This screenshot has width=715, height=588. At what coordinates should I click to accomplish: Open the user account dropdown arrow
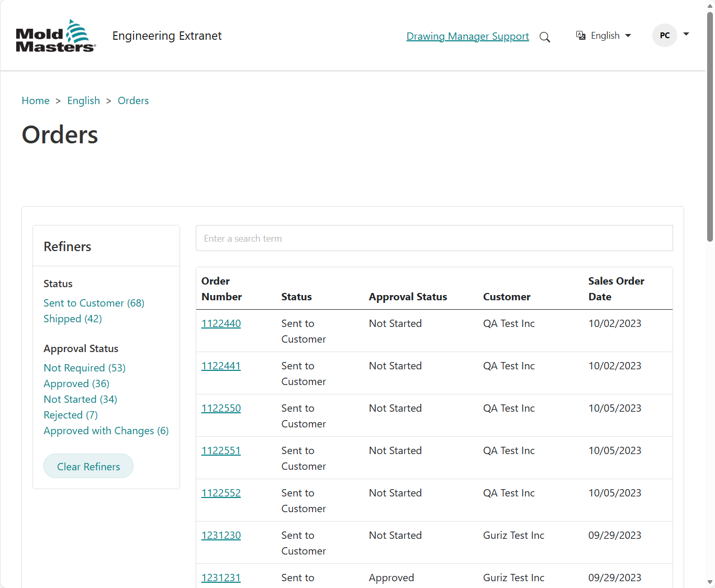click(x=686, y=35)
